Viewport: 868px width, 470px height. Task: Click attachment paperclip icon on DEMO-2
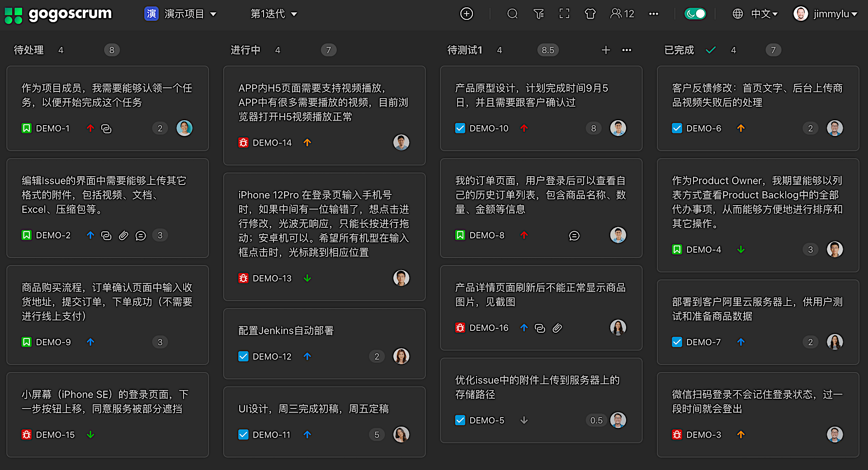tap(123, 235)
